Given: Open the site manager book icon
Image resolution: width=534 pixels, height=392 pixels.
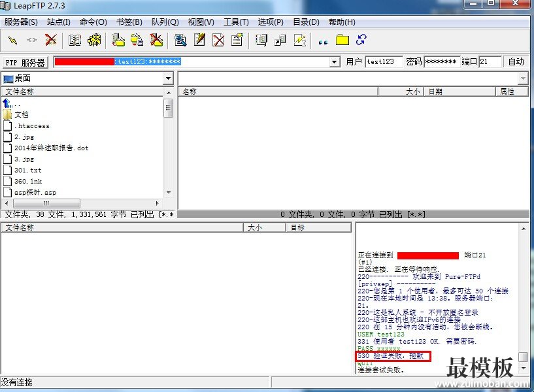Looking at the screenshot, I should [75, 40].
